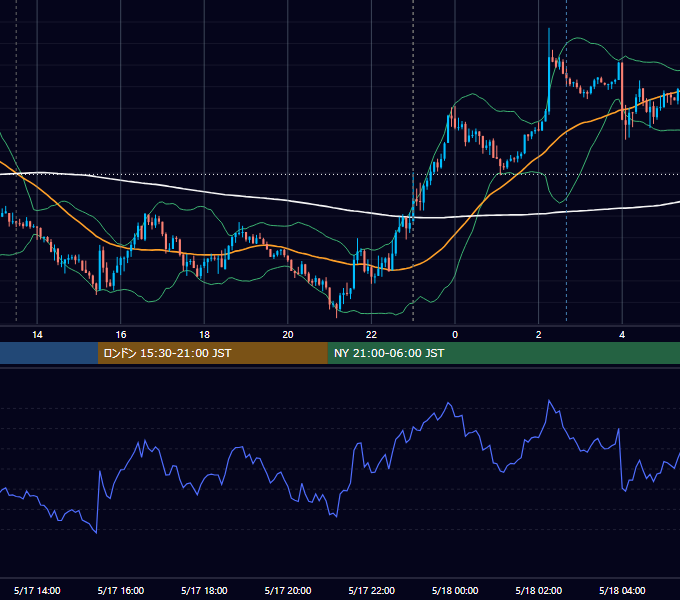The width and height of the screenshot is (680, 600).
Task: Click hour label 18 on price chart axis
Action: tap(204, 335)
